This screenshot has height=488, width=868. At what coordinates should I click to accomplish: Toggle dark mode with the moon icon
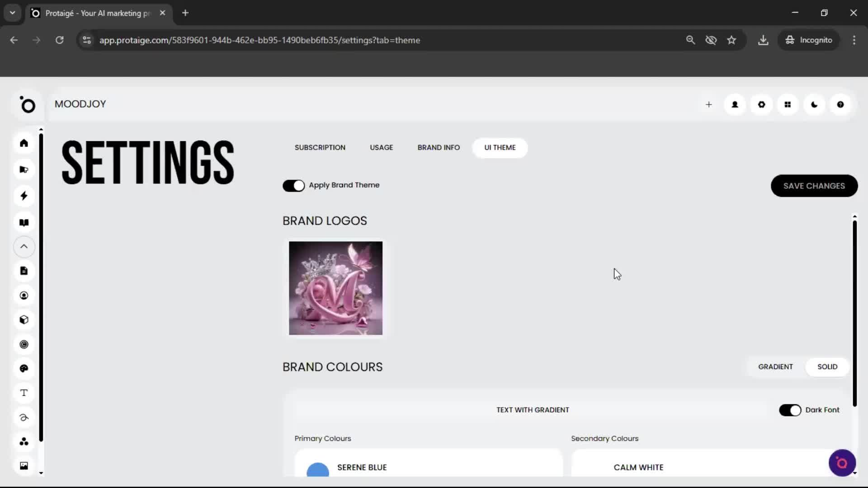coord(814,104)
